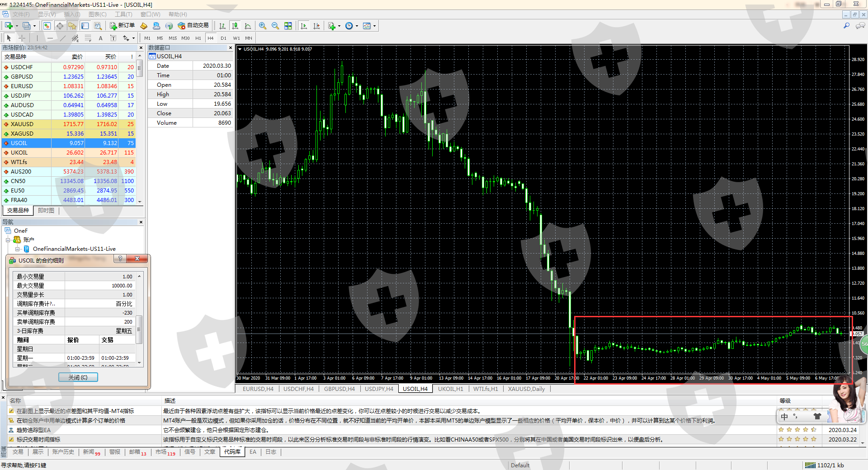Open the indicators list dropdown arrow
Viewport: 868px width, 470px height.
pyautogui.click(x=339, y=26)
